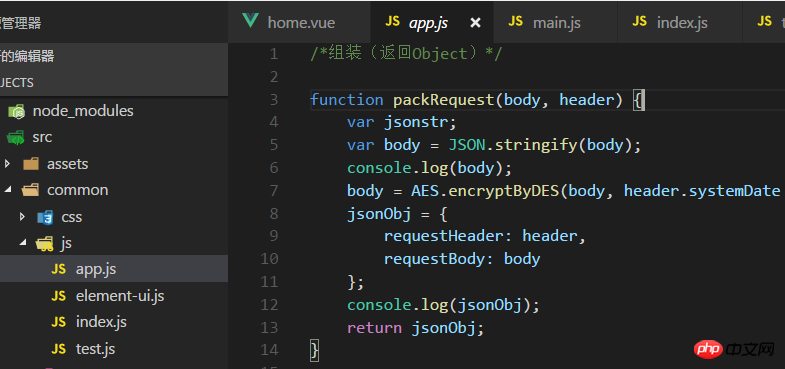Open the main.js tab
Image resolution: width=785 pixels, height=369 pixels.
coord(556,22)
